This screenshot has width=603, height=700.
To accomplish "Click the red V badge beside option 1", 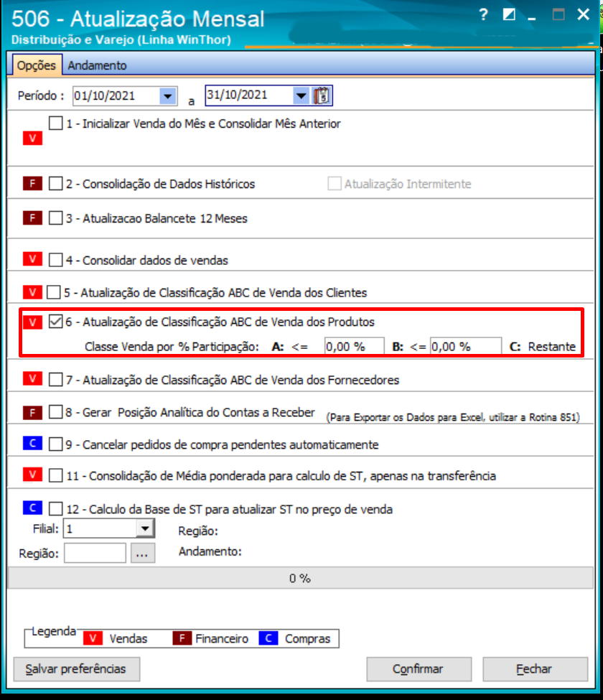I will pos(32,138).
